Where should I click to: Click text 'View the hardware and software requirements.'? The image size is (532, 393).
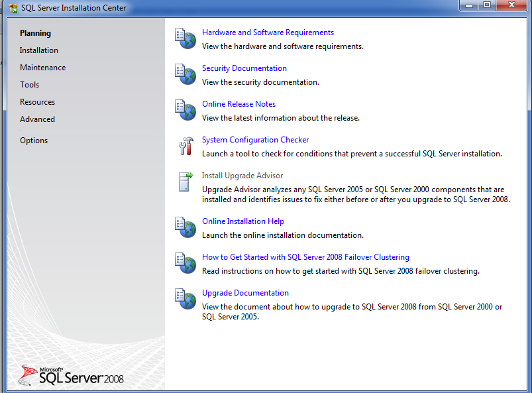point(283,46)
